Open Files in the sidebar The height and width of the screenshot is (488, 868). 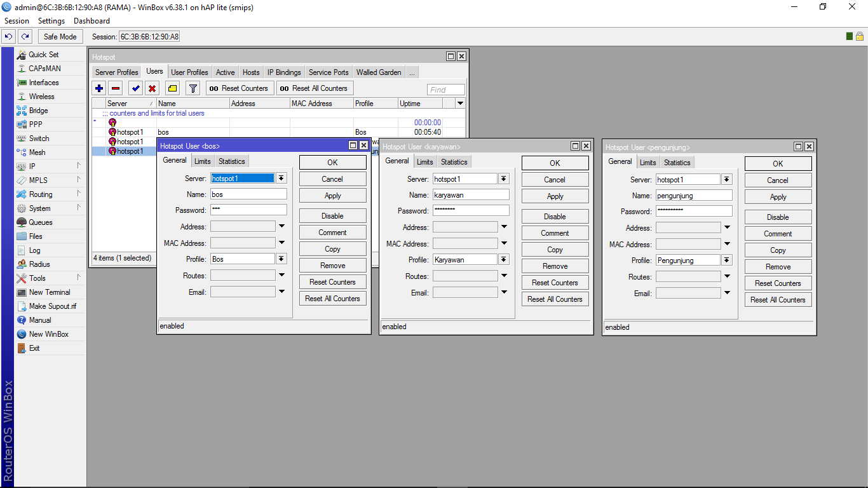tap(36, 236)
